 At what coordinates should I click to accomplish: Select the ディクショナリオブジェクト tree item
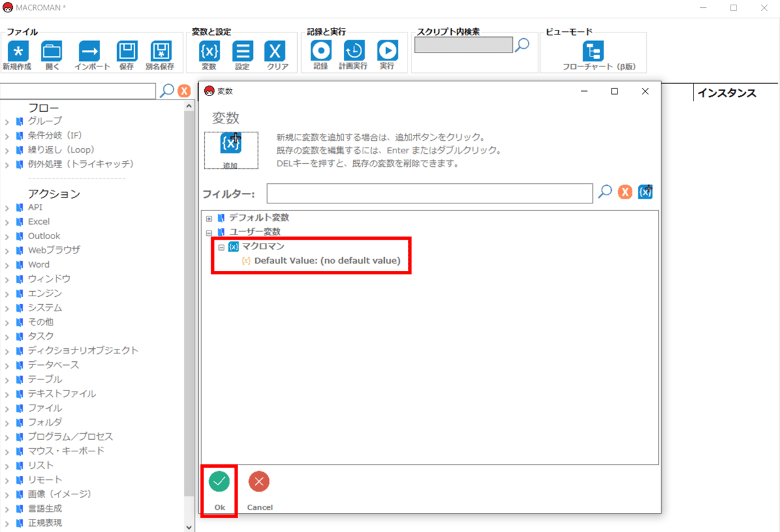[x=83, y=350]
